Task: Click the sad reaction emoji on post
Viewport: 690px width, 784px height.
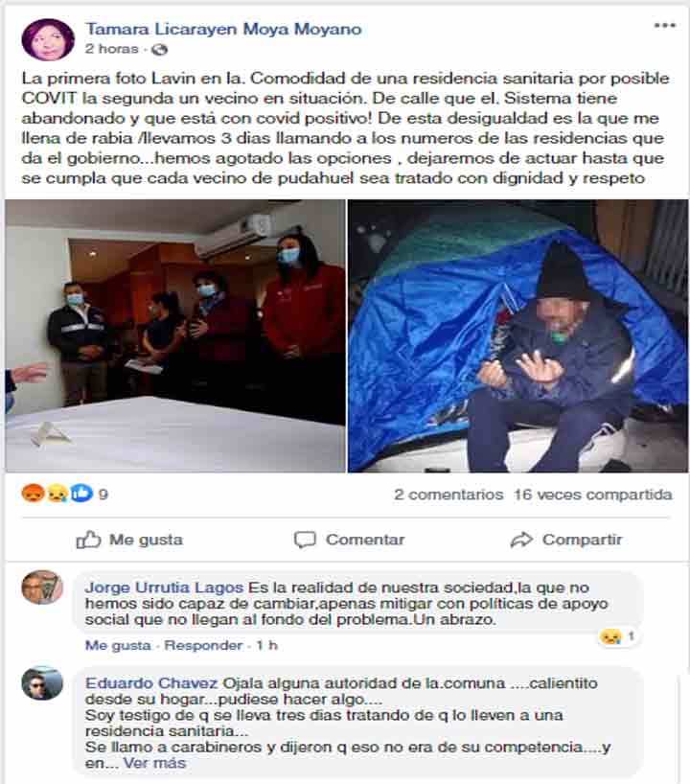Action: pyautogui.click(x=57, y=494)
